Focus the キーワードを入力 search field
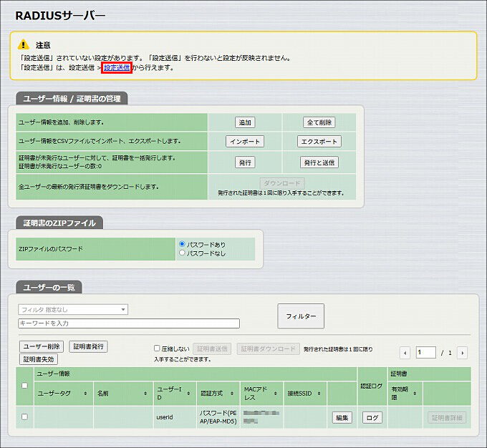This screenshot has height=448, width=487. (x=129, y=323)
